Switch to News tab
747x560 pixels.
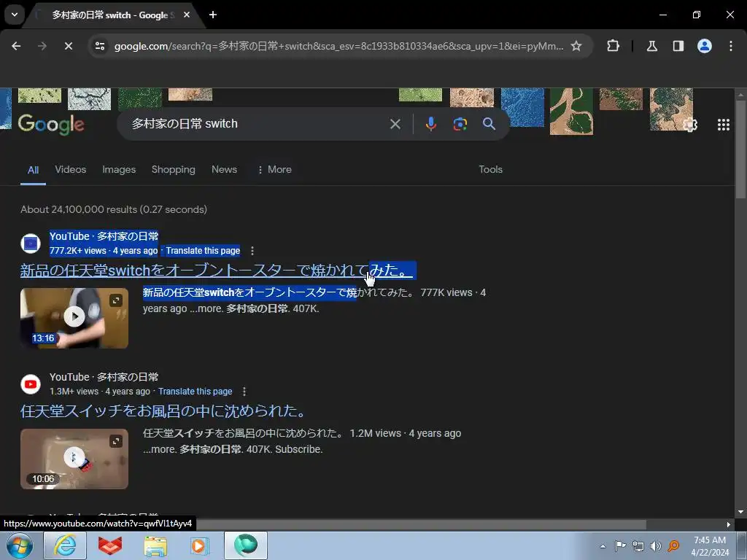(x=224, y=169)
